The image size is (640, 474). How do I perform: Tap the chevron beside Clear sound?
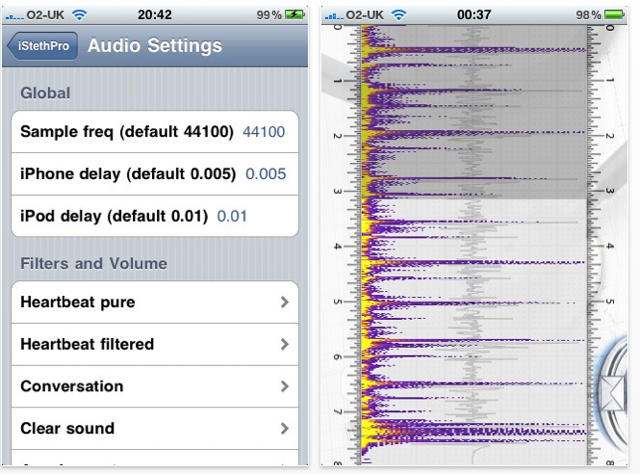pyautogui.click(x=284, y=428)
